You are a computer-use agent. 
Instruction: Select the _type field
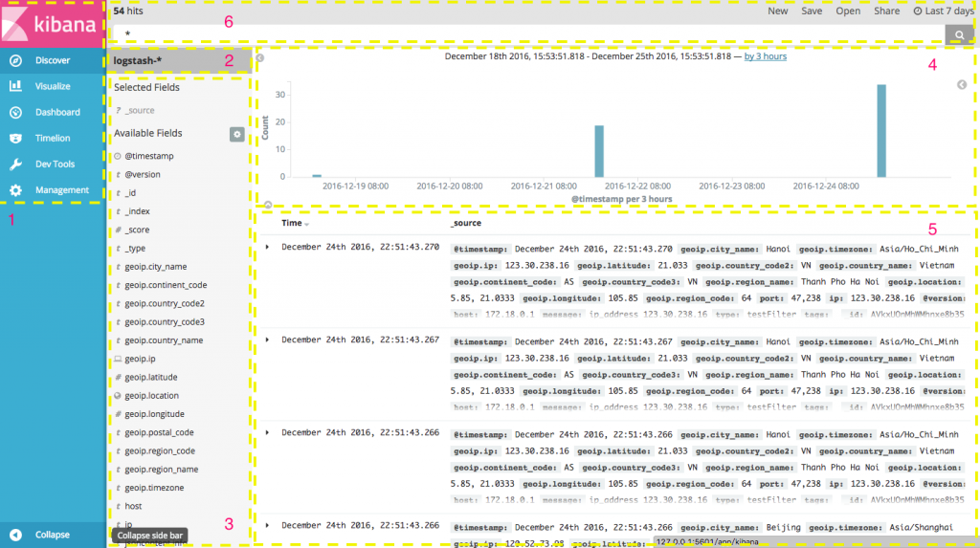135,248
